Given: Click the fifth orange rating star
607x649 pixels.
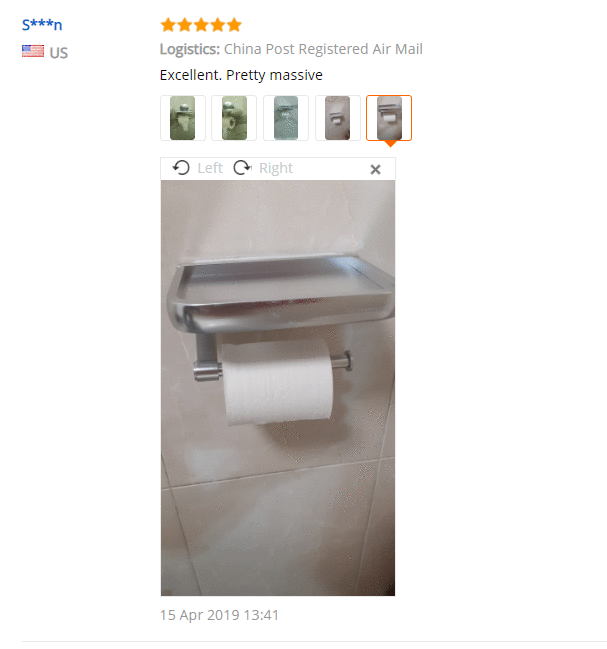Looking at the screenshot, I should pyautogui.click(x=234, y=25).
